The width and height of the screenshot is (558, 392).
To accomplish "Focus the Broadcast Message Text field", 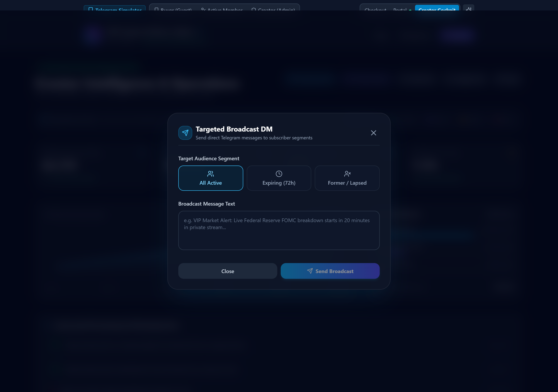I will pos(279,230).
